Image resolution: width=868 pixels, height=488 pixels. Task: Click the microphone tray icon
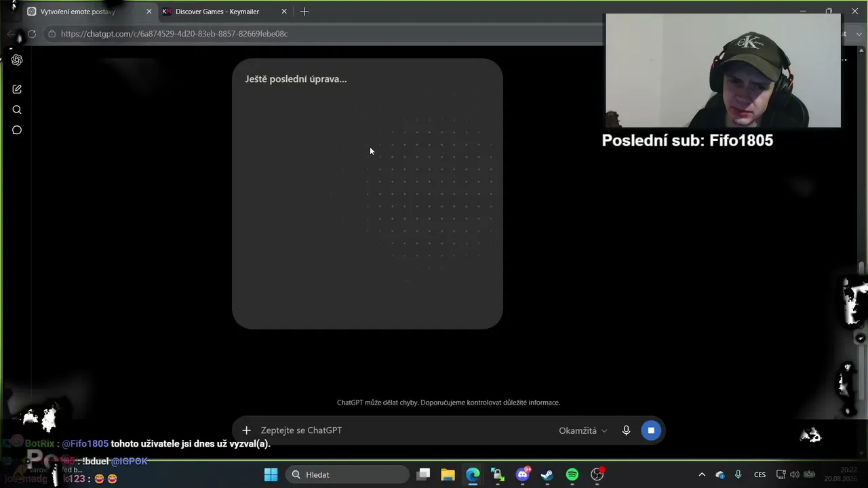(x=738, y=474)
